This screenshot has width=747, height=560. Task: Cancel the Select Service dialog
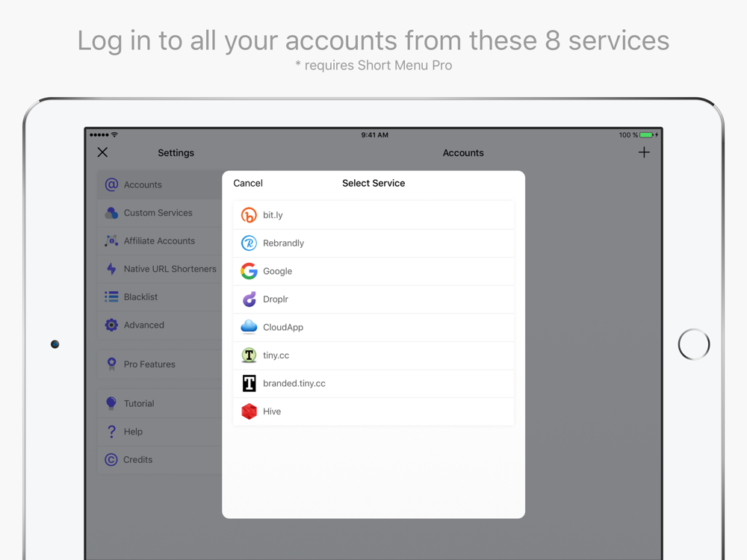click(248, 184)
